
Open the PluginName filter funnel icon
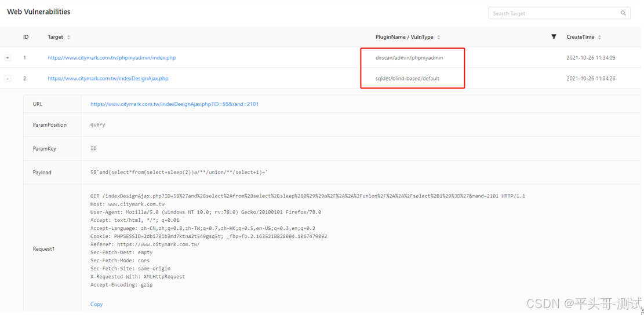coord(554,37)
